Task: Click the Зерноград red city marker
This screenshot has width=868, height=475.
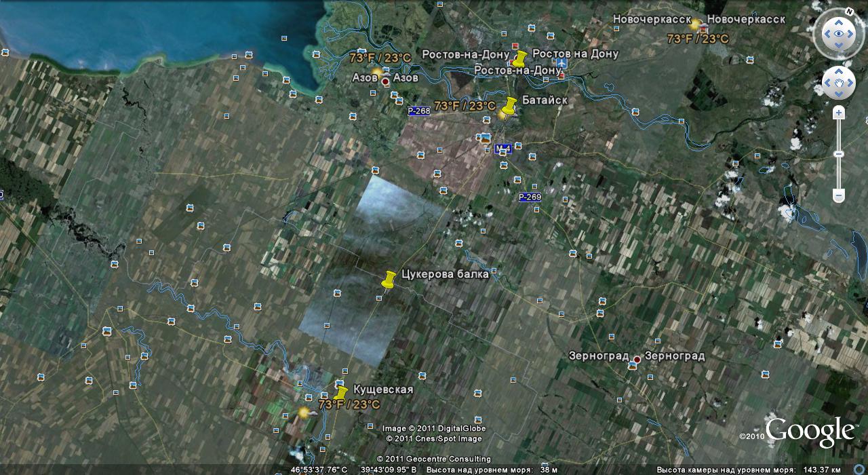Action: [637, 359]
